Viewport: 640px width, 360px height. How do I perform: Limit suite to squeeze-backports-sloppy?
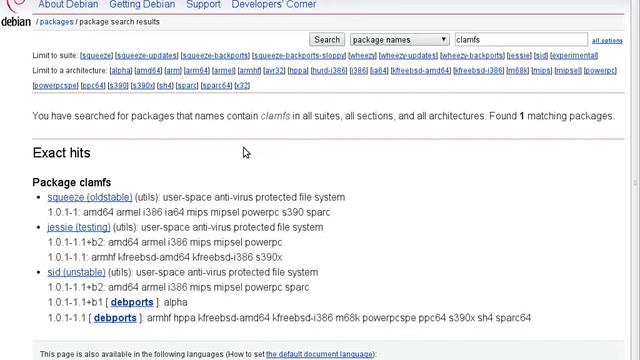point(299,56)
